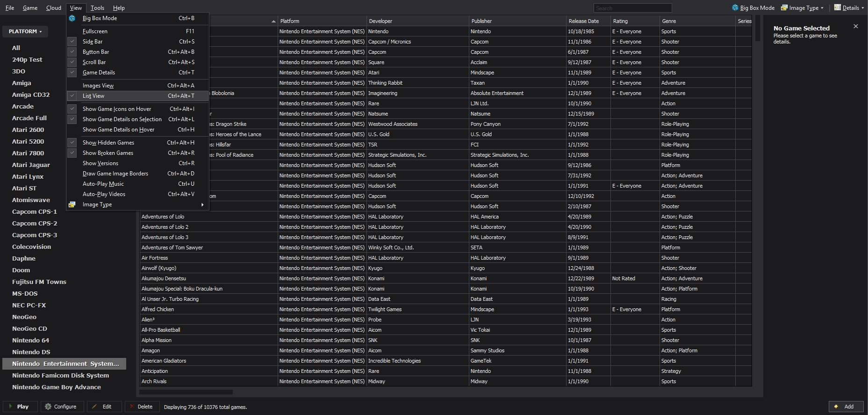Open the Image Type dropdown at top right
Screen dimensions: 868x415
(x=802, y=8)
